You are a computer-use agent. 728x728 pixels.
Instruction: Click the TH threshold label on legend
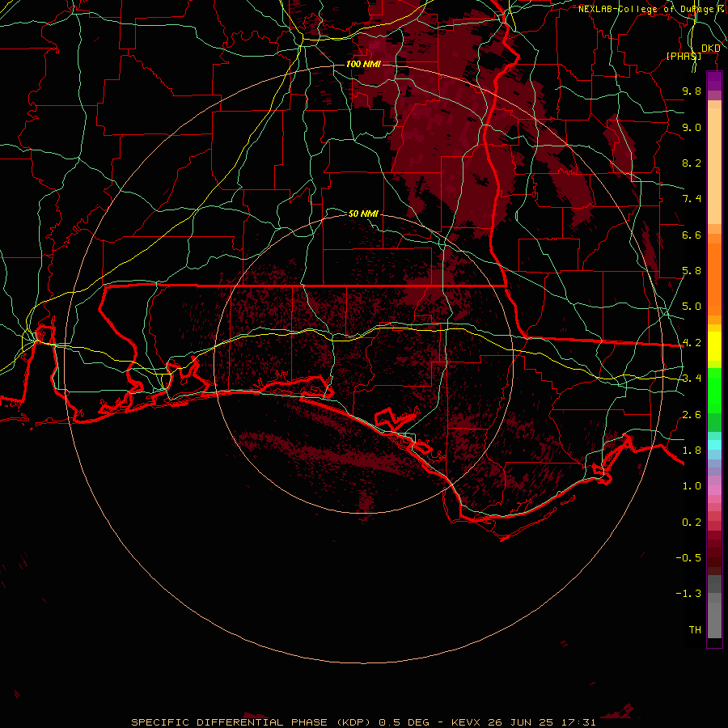click(695, 629)
